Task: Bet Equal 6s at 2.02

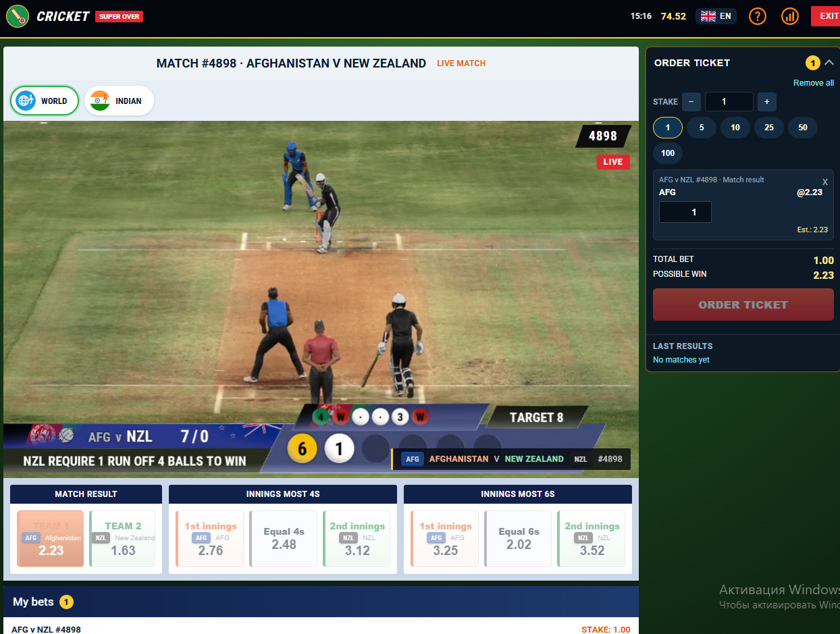Action: [519, 539]
